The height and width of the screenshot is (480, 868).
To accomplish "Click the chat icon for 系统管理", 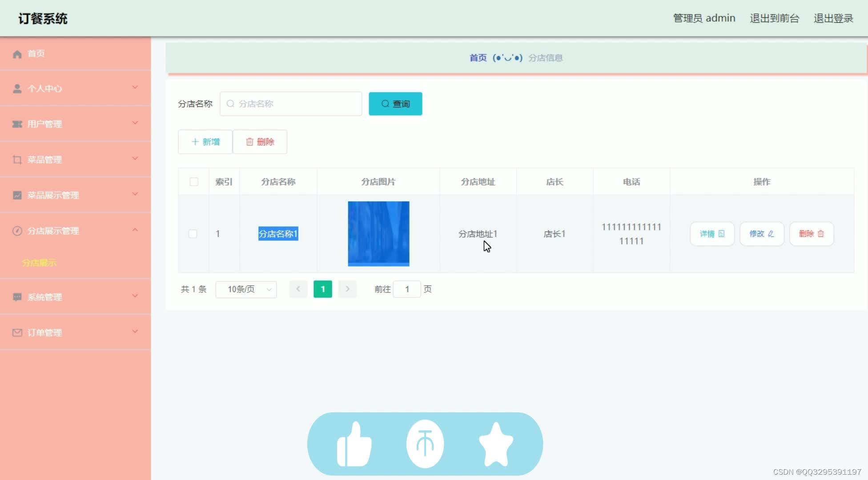I will pyautogui.click(x=17, y=297).
